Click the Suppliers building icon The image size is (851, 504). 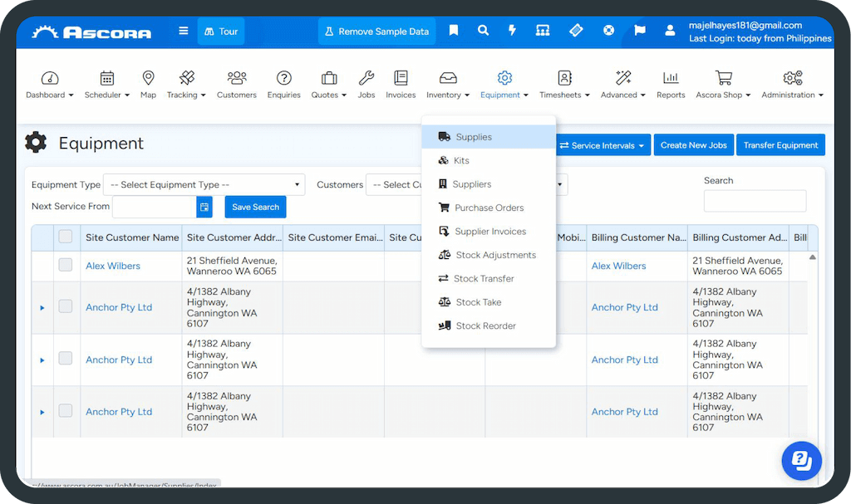click(x=443, y=183)
